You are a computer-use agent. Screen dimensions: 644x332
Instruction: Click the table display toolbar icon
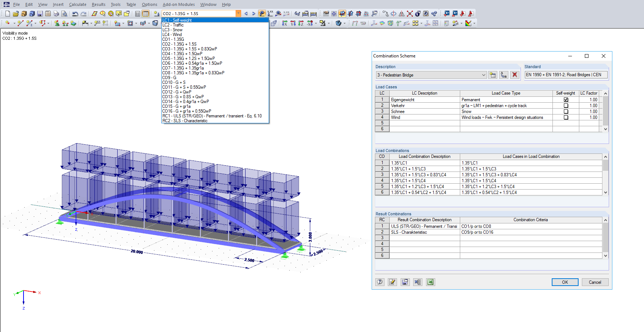coord(146,14)
